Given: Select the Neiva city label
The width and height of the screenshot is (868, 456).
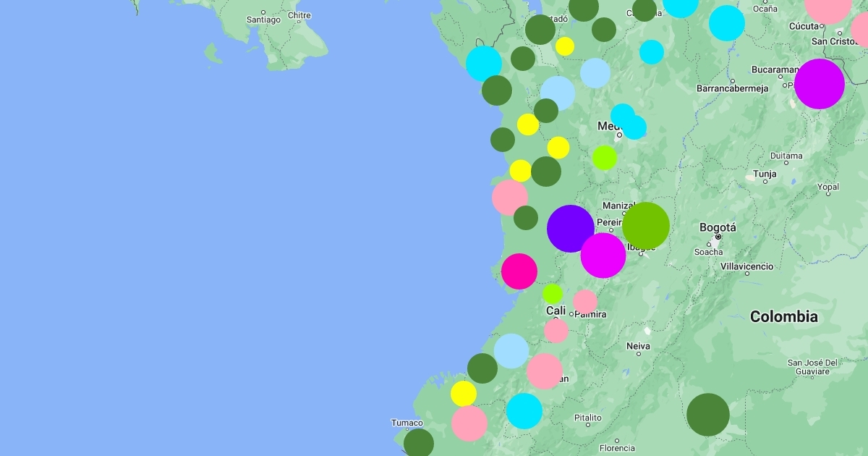Looking at the screenshot, I should (638, 347).
